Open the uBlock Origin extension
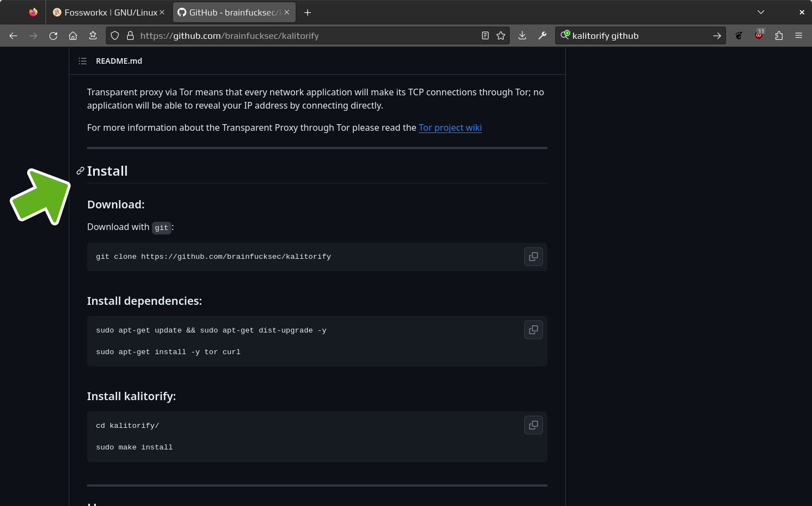The height and width of the screenshot is (506, 812). click(759, 35)
